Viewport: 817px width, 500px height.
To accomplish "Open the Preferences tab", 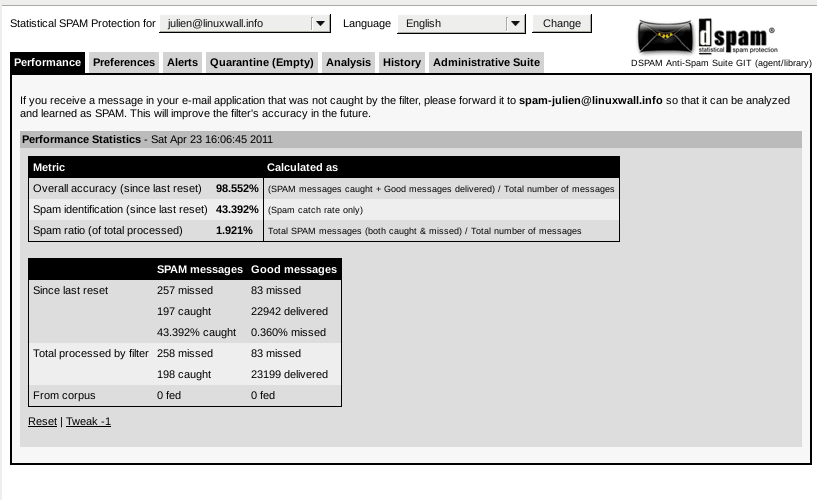I will [124, 62].
